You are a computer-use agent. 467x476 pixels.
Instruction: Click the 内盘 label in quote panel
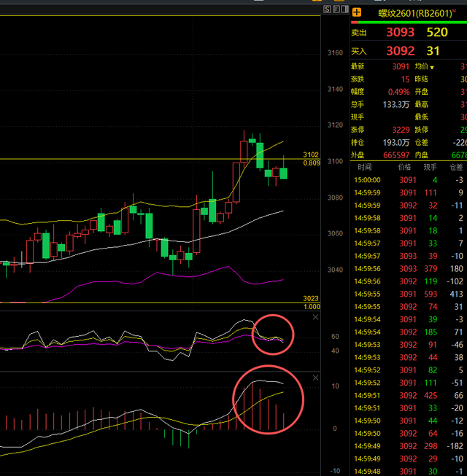422,155
